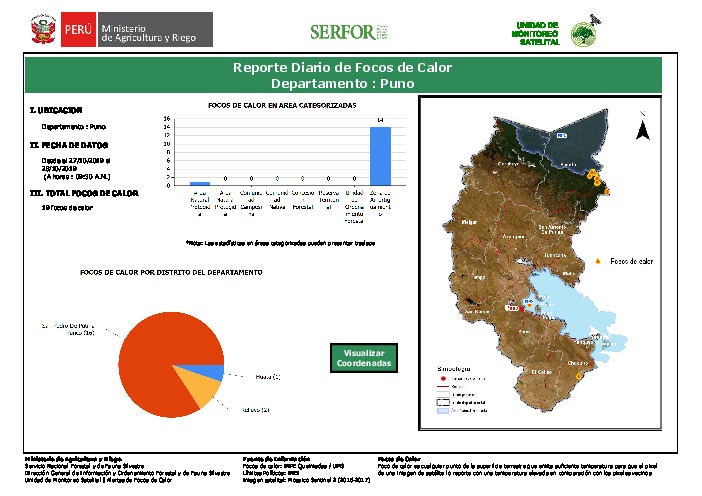Click the tallest blue bar labeled 14

tap(381, 156)
